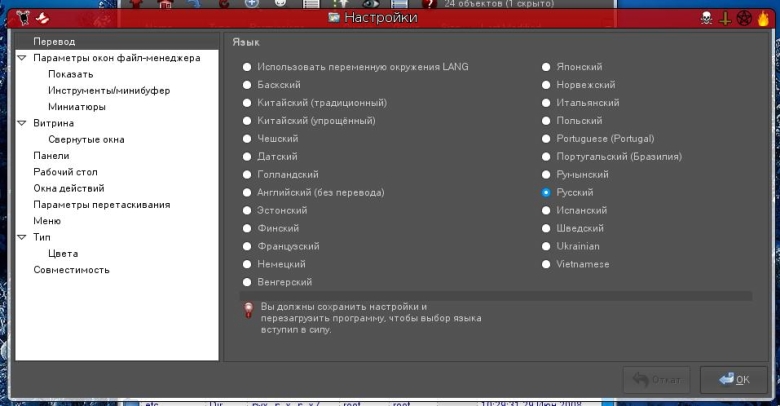Open the Инструменты/минибуфер settings page
The image size is (780, 406).
109,91
